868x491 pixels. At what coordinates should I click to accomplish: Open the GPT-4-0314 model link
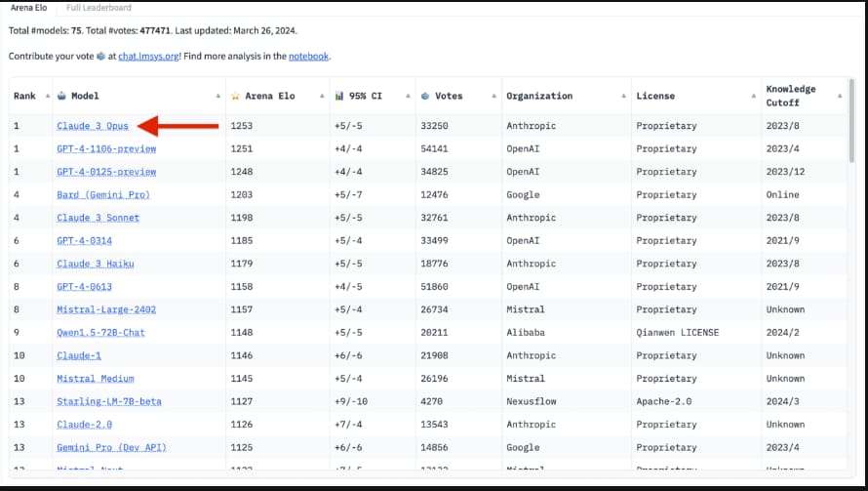coord(84,240)
